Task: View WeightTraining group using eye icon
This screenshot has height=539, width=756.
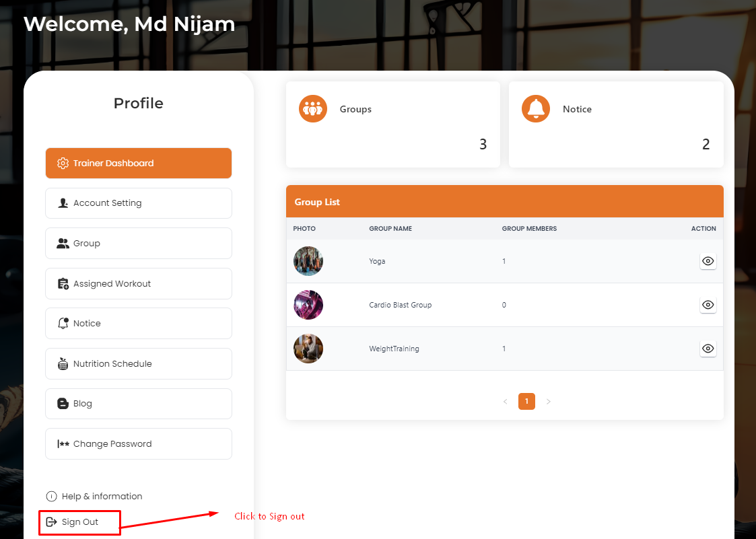Action: click(x=708, y=349)
